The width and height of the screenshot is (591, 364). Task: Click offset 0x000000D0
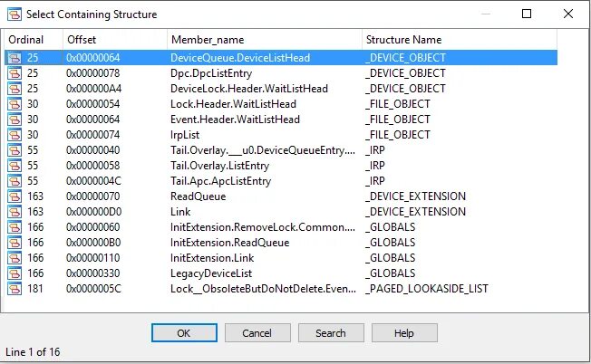pos(94,212)
